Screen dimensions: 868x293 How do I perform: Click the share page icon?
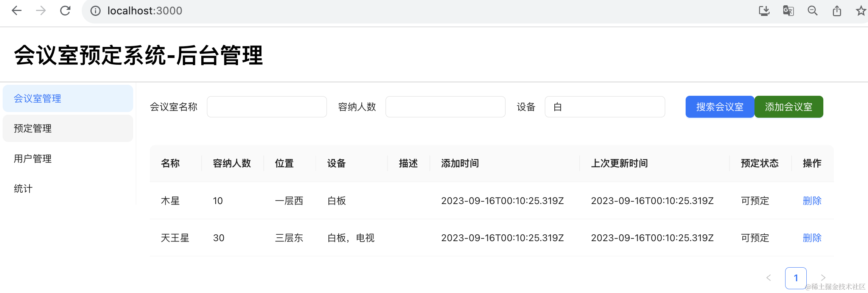pyautogui.click(x=837, y=11)
